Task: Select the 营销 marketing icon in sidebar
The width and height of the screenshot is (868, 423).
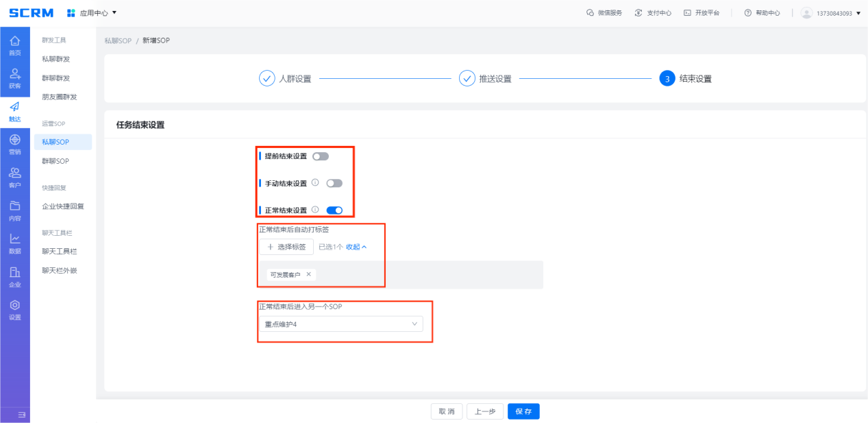Action: pyautogui.click(x=14, y=145)
